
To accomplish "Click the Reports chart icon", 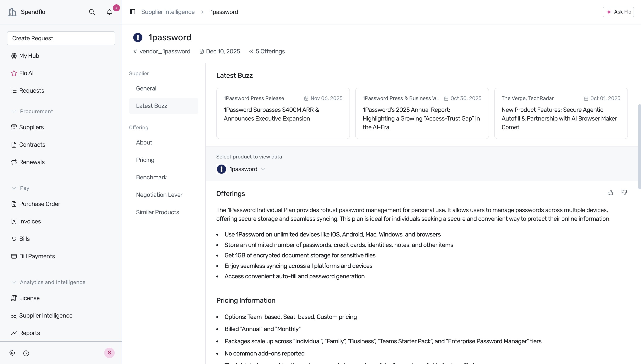I will point(14,333).
